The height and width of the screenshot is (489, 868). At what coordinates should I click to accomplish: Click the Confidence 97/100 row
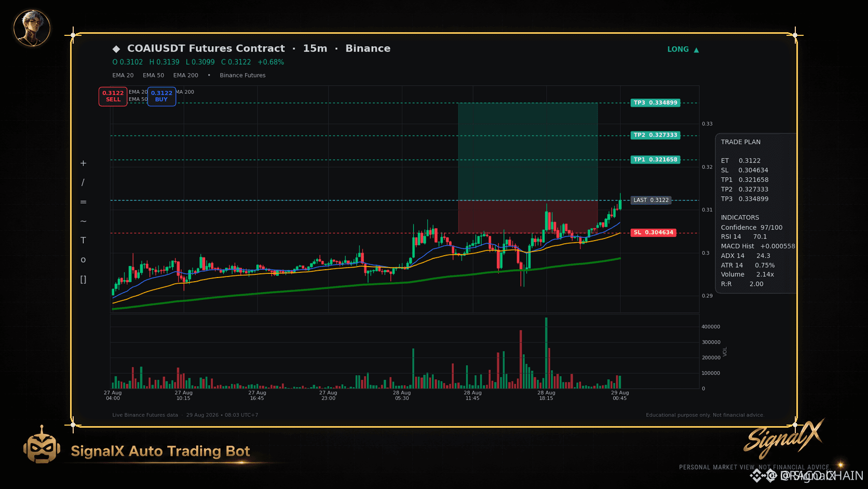point(752,228)
